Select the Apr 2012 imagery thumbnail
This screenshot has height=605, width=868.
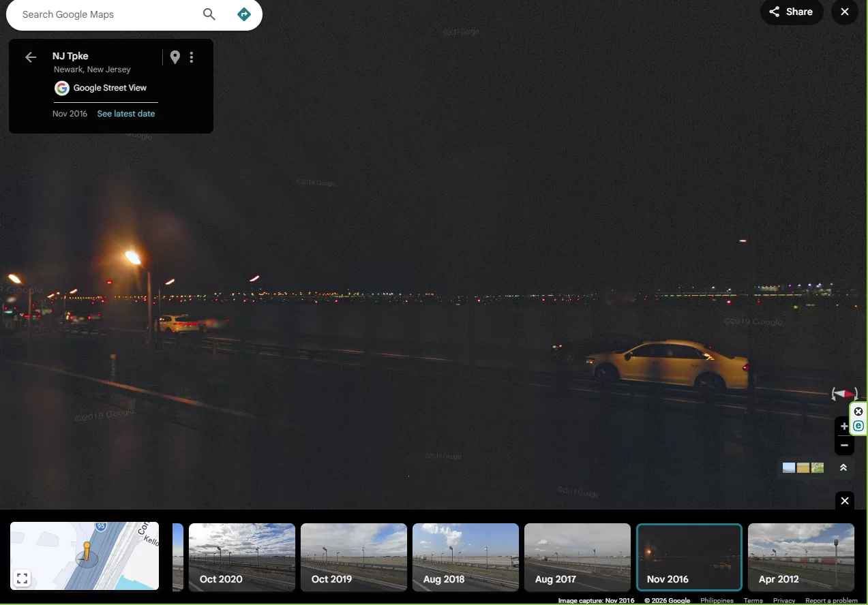(x=800, y=557)
